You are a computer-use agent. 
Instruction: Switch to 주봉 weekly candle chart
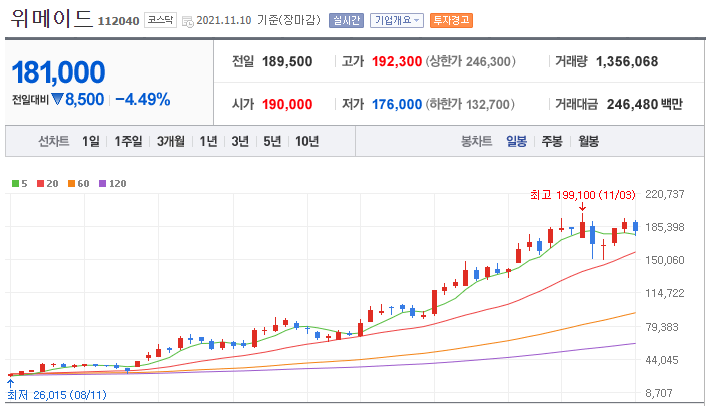click(552, 141)
